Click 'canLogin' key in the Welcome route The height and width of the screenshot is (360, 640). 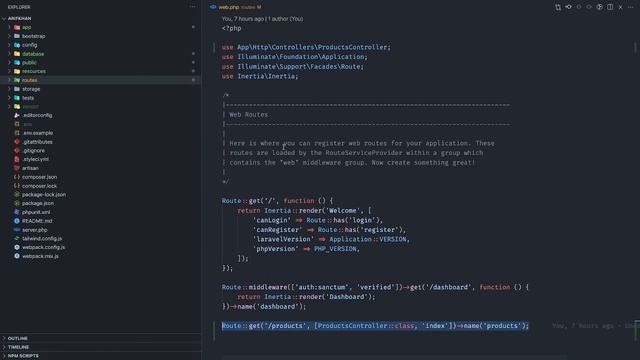pos(272,220)
